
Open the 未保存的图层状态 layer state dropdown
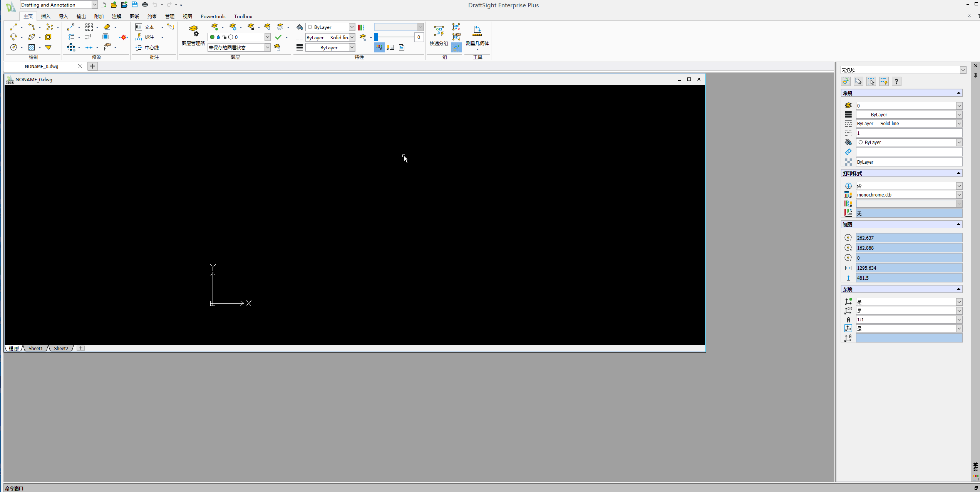[267, 47]
